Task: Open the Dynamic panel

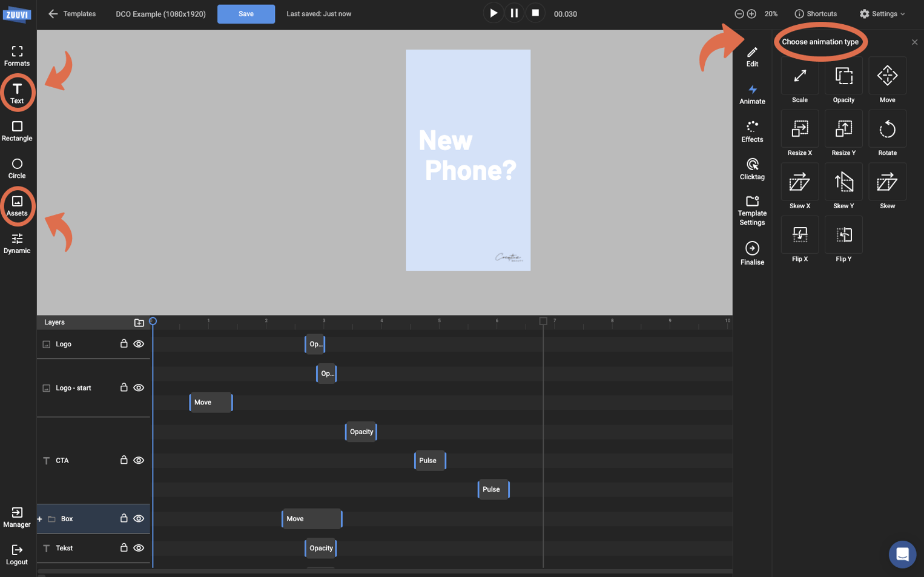Action: pos(16,243)
